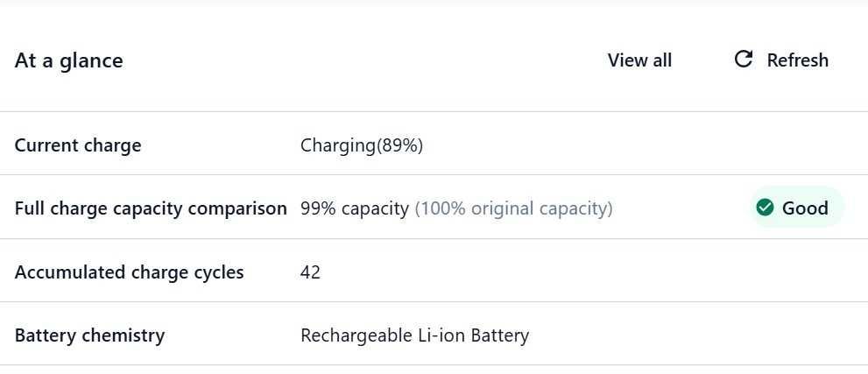The height and width of the screenshot is (374, 868).
Task: Click the circular Refresh arrow icon
Action: point(743,60)
